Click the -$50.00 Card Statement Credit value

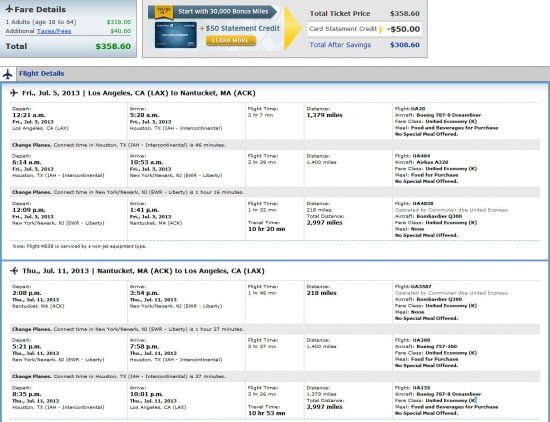tap(403, 29)
